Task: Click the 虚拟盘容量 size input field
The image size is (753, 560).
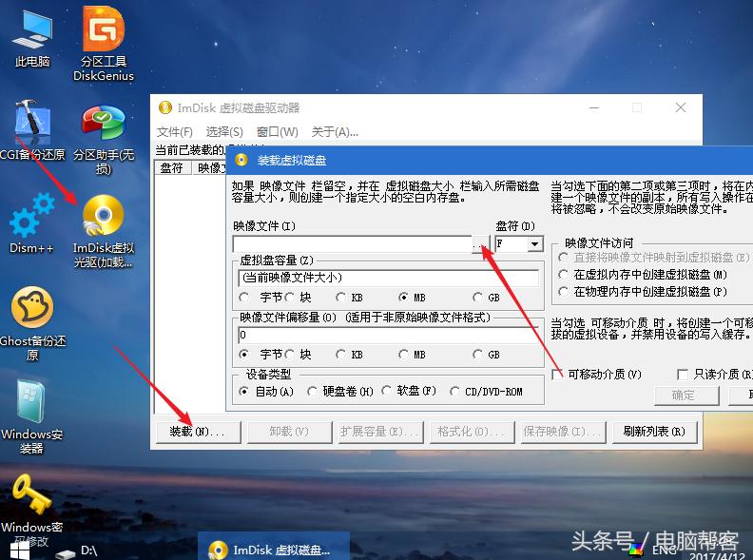Action: (x=388, y=278)
